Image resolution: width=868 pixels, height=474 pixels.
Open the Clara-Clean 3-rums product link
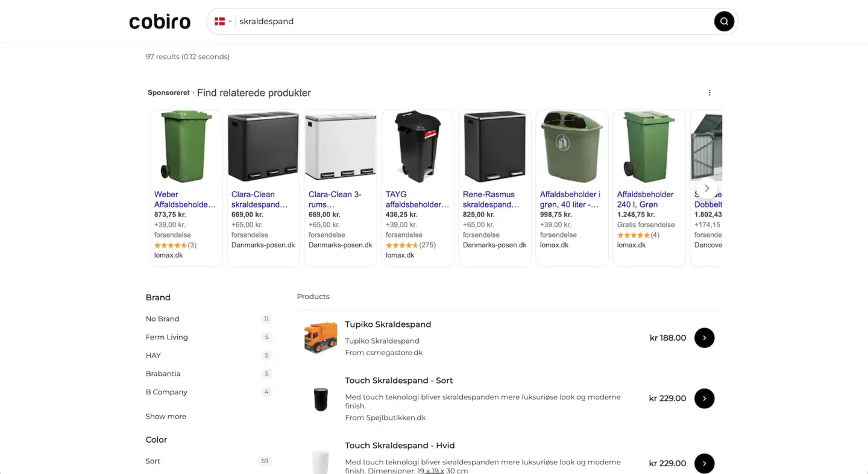pos(335,200)
